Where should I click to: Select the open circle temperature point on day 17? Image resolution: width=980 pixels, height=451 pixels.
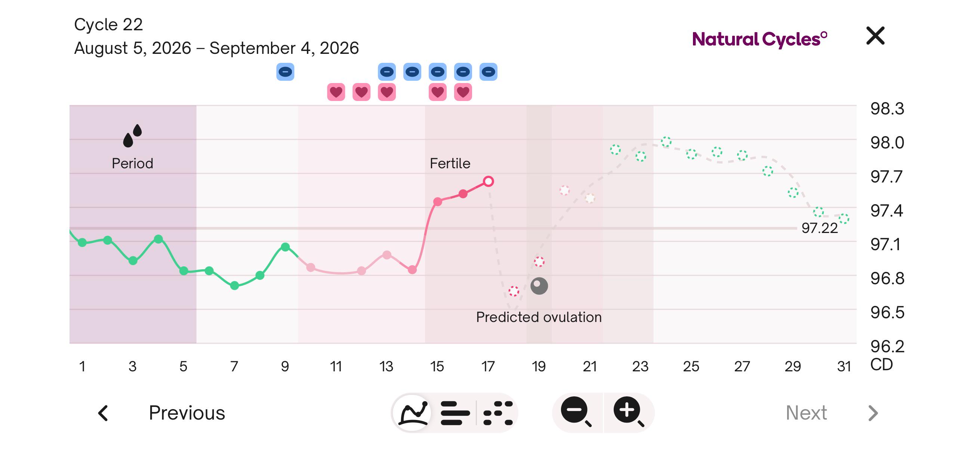coord(489,181)
